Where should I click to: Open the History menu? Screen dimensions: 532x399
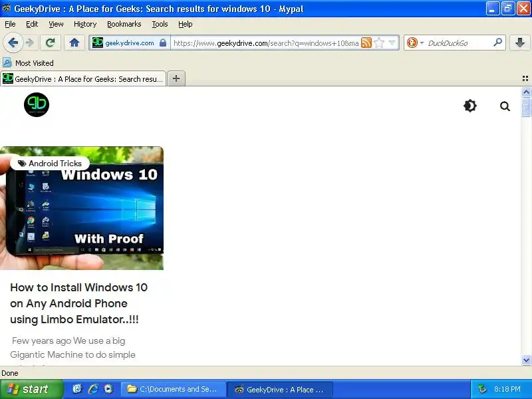click(85, 24)
